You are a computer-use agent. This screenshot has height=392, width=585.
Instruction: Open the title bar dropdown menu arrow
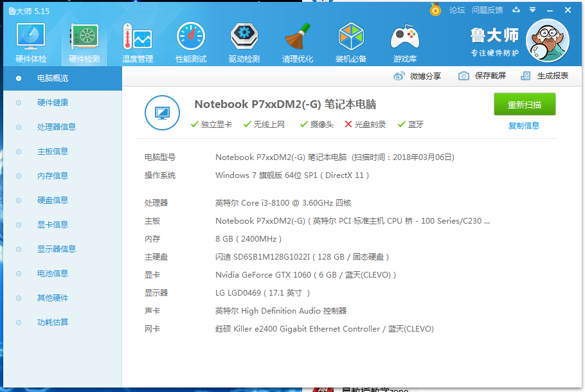click(x=533, y=10)
